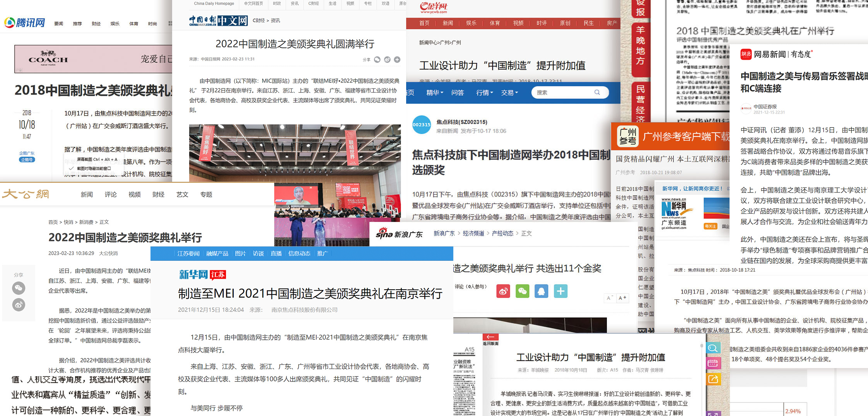Click the red Weibo share icon
The image size is (868, 416).
tap(503, 291)
